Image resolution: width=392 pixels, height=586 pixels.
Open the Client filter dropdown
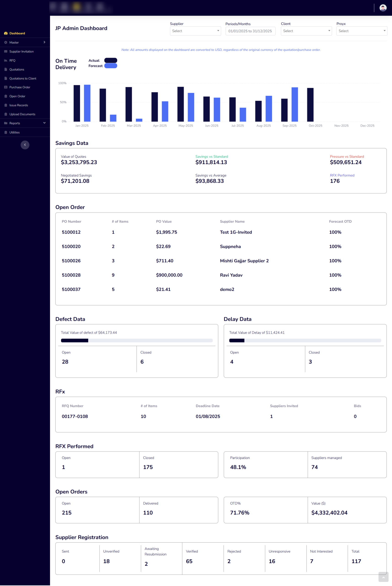click(306, 31)
